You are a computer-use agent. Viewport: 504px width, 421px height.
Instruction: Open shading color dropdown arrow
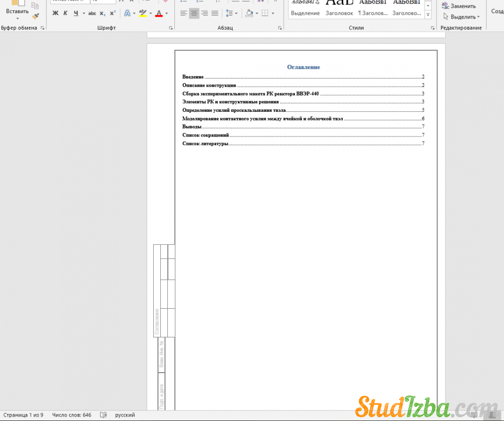[x=257, y=14]
